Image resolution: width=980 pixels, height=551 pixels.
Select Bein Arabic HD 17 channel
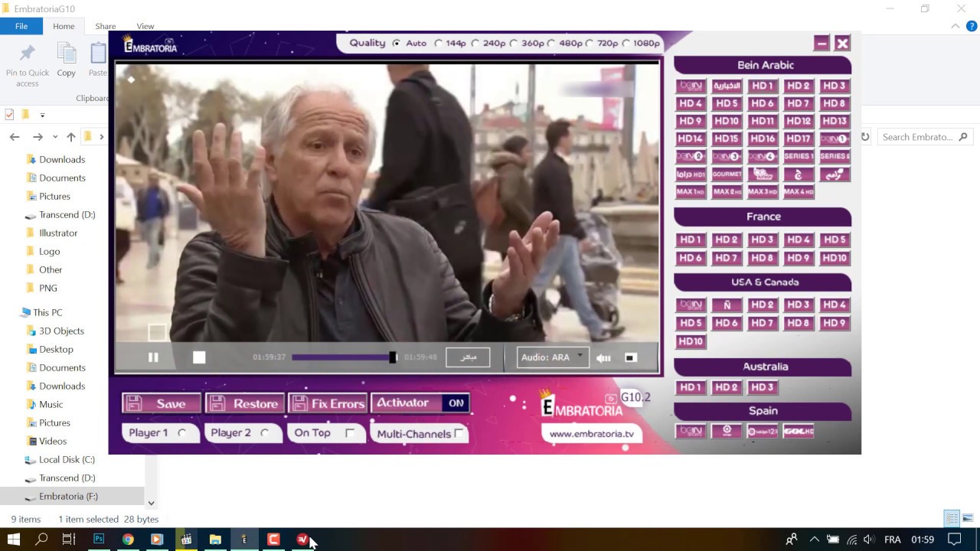pyautogui.click(x=799, y=139)
